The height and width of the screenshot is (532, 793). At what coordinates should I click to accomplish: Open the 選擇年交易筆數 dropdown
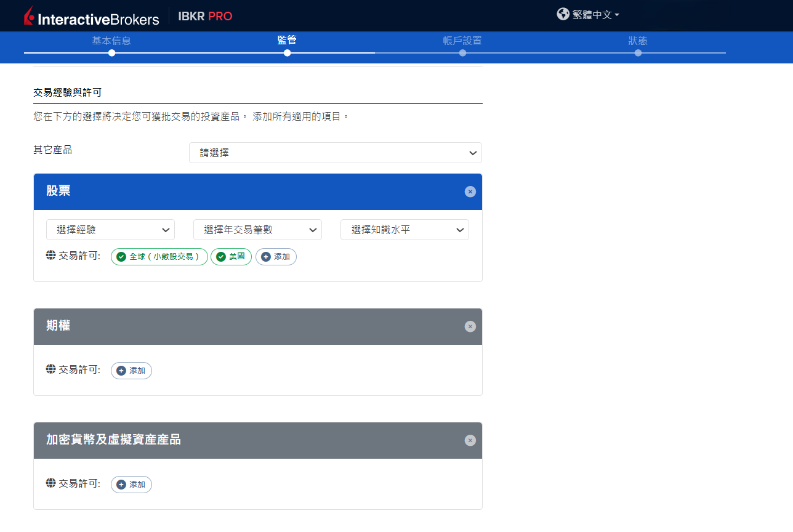tap(257, 230)
